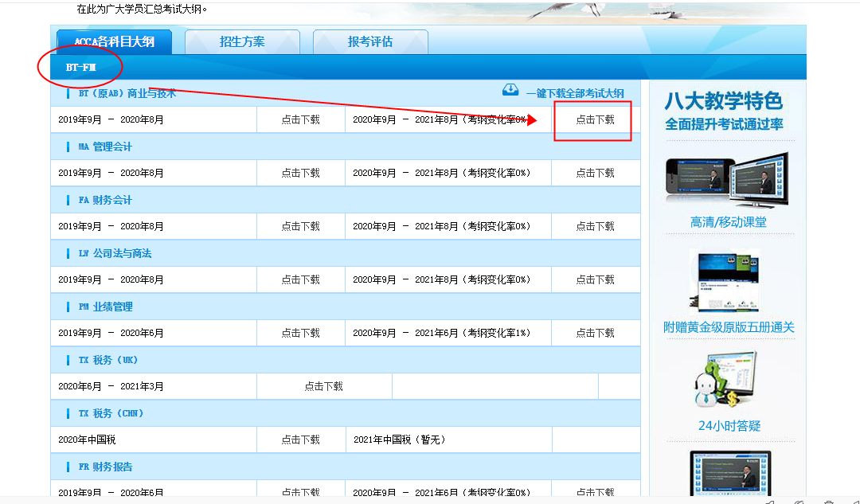
Task: Click the 24小时答疑 text link
Action: coord(729,426)
